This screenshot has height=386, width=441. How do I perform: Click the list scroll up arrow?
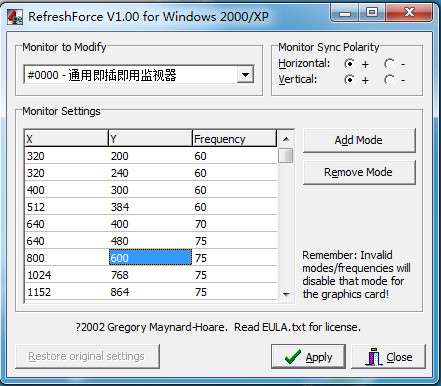286,139
